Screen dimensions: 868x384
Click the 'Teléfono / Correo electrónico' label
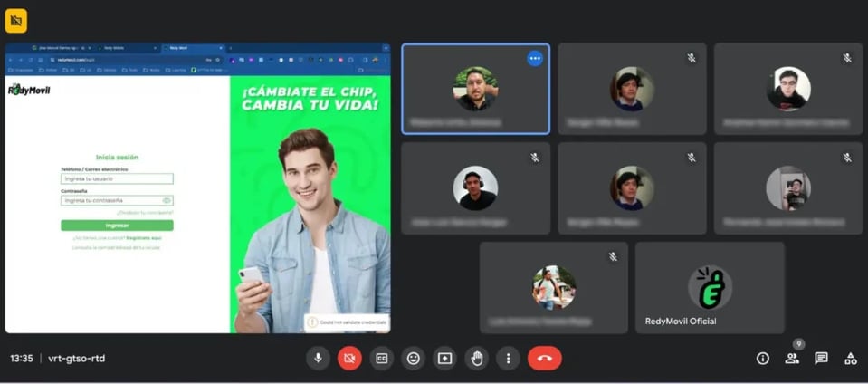(x=94, y=169)
